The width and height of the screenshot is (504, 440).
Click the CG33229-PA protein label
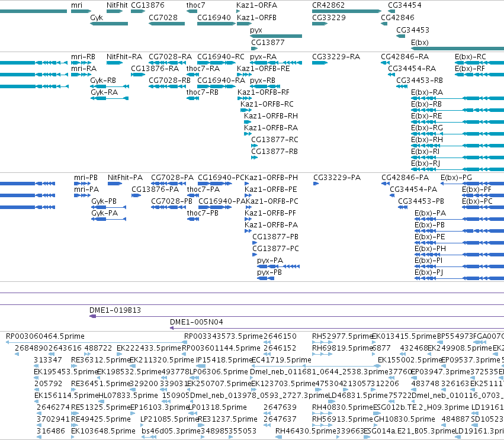click(x=337, y=178)
